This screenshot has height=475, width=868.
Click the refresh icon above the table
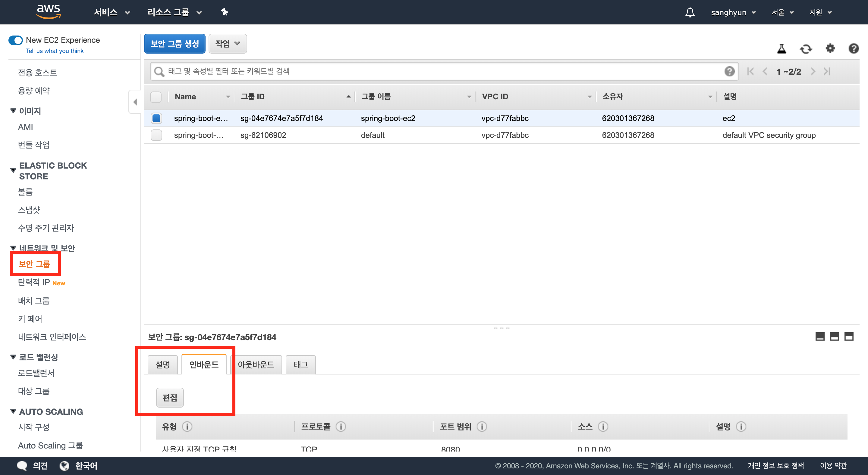[x=806, y=49]
